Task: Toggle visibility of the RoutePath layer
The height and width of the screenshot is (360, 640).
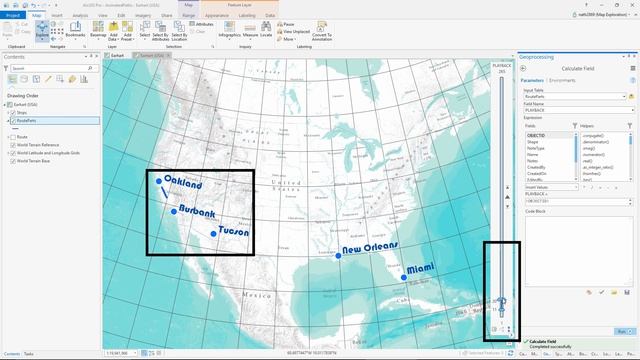Action: coord(13,121)
